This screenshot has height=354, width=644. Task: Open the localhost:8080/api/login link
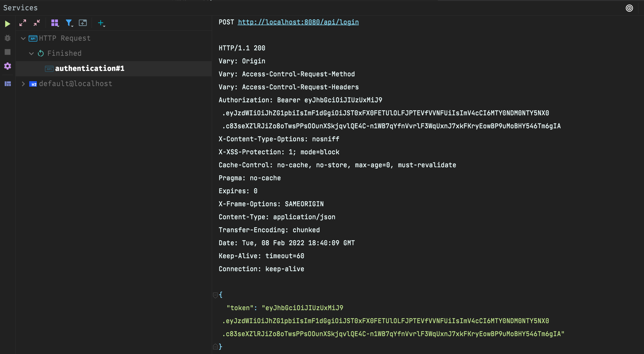[x=298, y=22]
